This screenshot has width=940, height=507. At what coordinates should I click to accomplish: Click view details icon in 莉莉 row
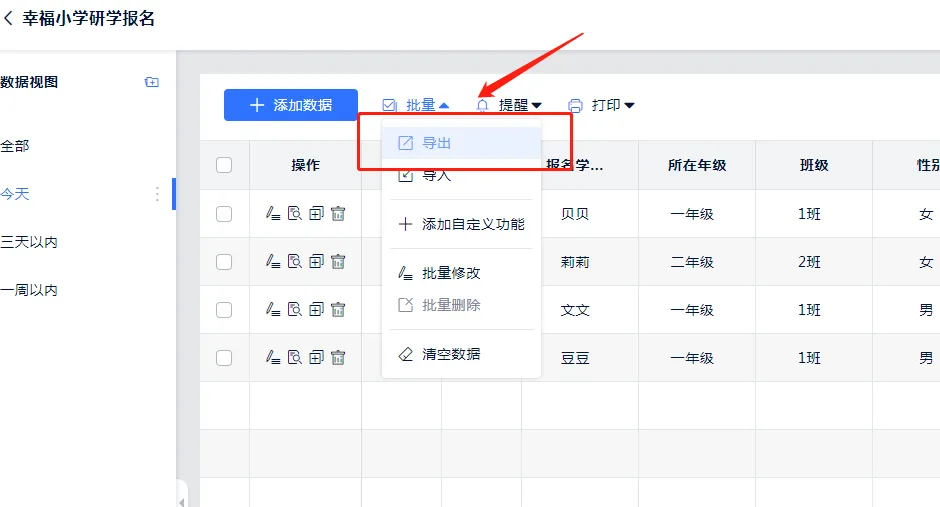coord(294,262)
